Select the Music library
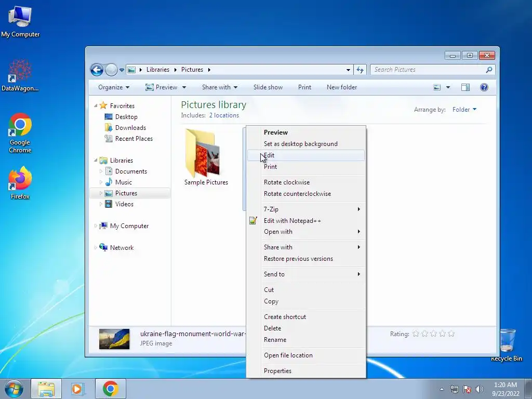This screenshot has width=532, height=399. (x=124, y=182)
